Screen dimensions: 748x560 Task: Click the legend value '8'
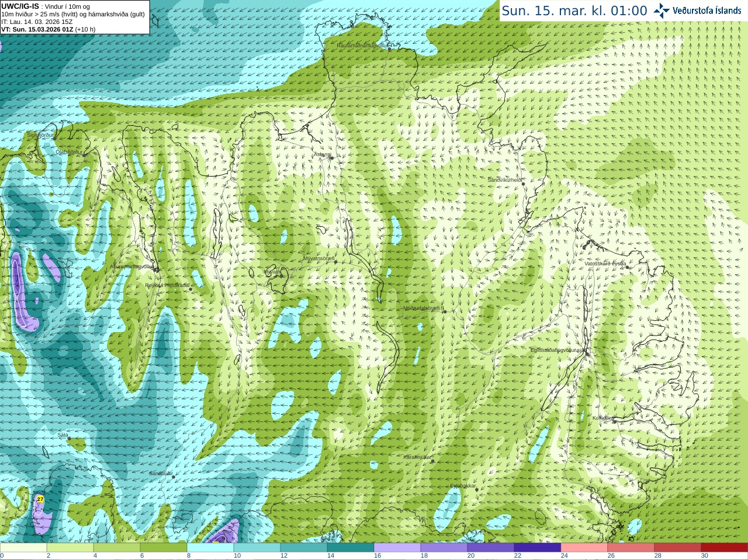189,556
